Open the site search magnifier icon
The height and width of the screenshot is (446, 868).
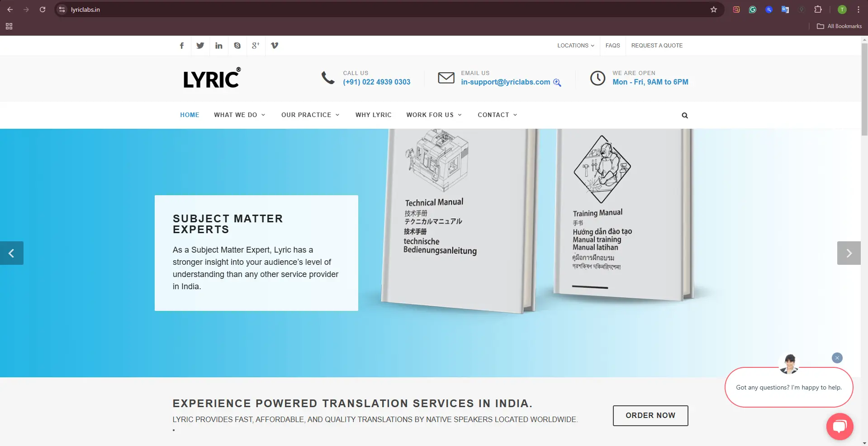[x=685, y=115]
